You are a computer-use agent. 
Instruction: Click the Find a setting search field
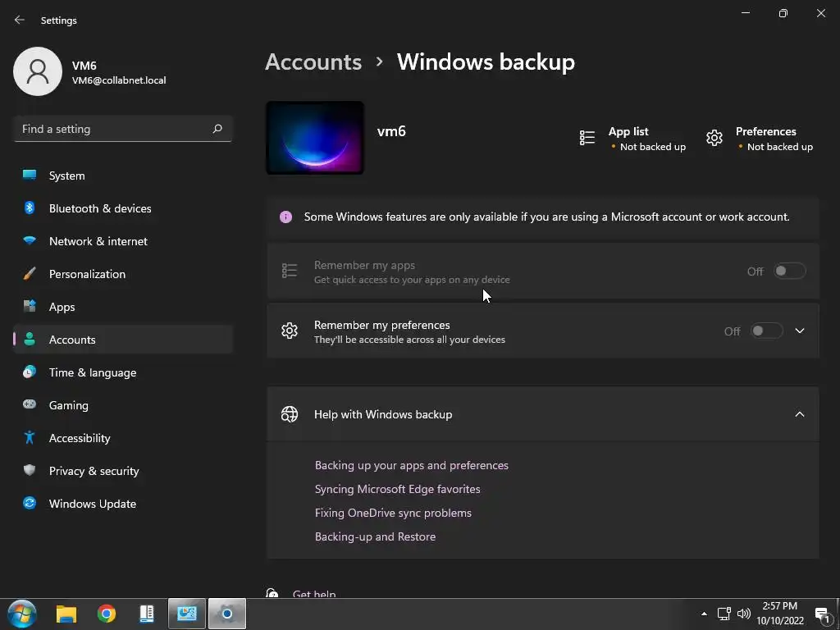coord(123,129)
